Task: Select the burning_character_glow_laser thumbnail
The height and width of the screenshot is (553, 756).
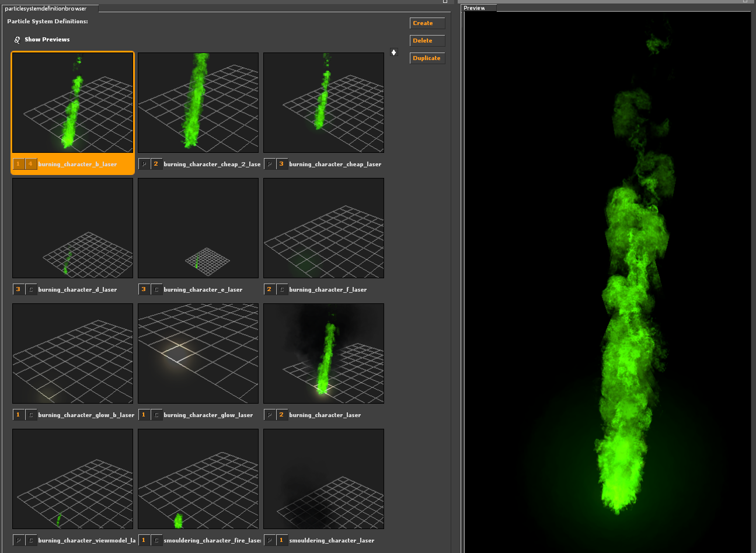Action: pyautogui.click(x=198, y=353)
